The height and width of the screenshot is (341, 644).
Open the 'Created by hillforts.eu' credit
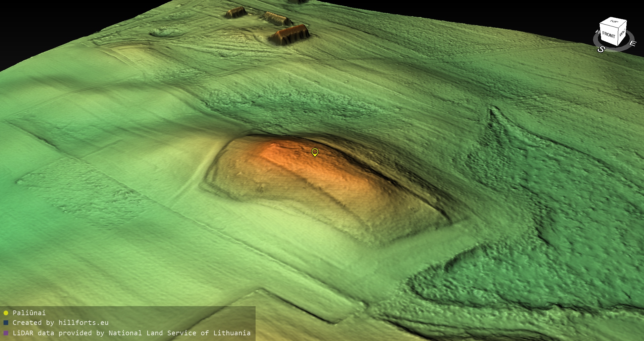[60, 323]
